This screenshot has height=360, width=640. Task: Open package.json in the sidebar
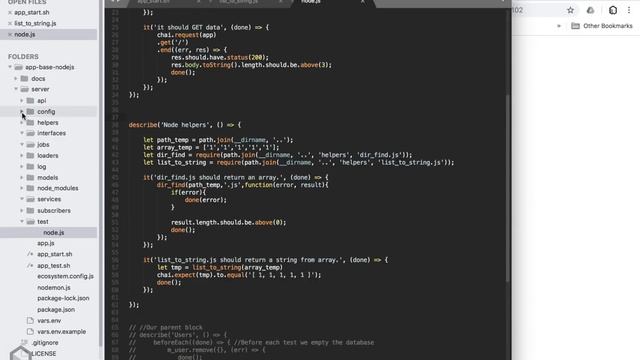(56, 310)
